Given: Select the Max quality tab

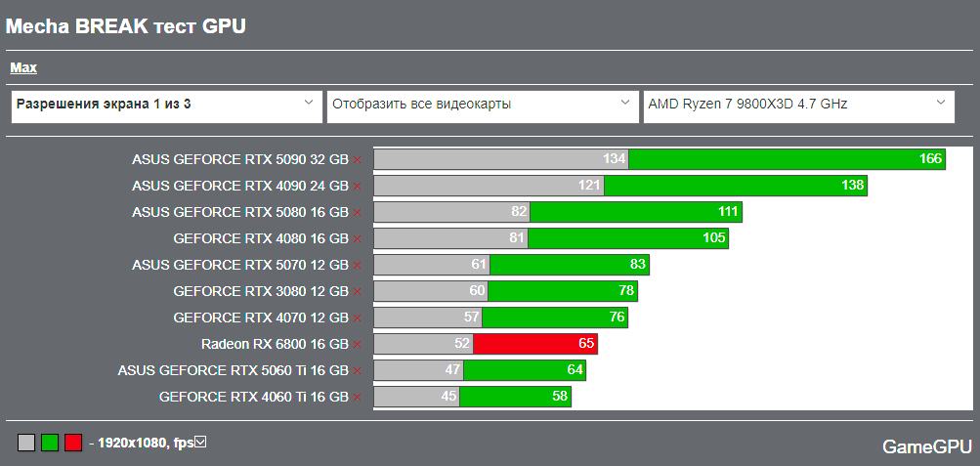Looking at the screenshot, I should [x=23, y=68].
